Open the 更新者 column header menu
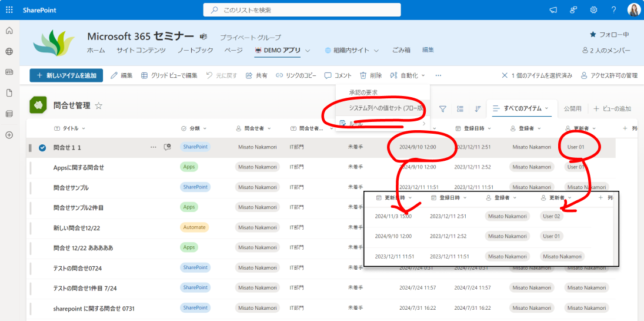This screenshot has height=321, width=644. coord(580,128)
